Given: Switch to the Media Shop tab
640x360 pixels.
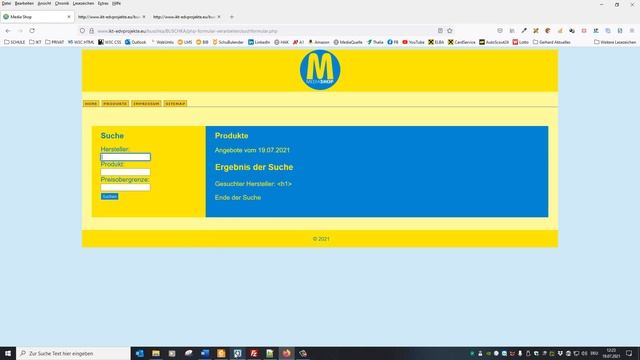Looking at the screenshot, I should (37, 17).
